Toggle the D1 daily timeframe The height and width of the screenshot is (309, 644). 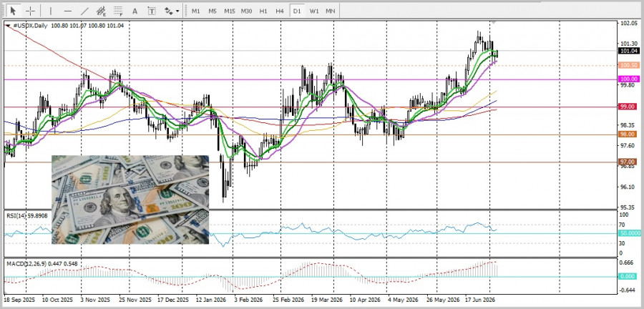click(x=296, y=11)
